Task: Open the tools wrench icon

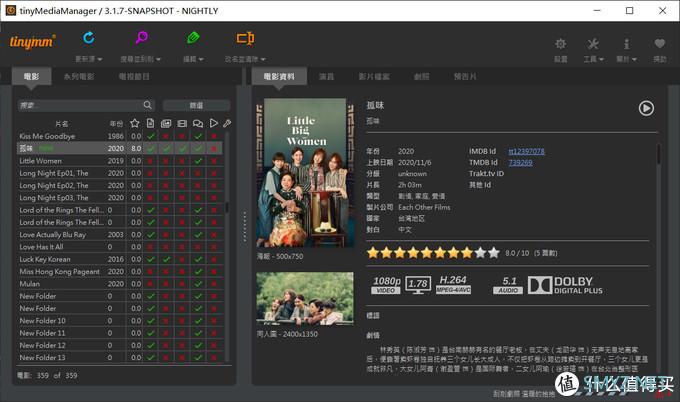Action: (x=593, y=44)
